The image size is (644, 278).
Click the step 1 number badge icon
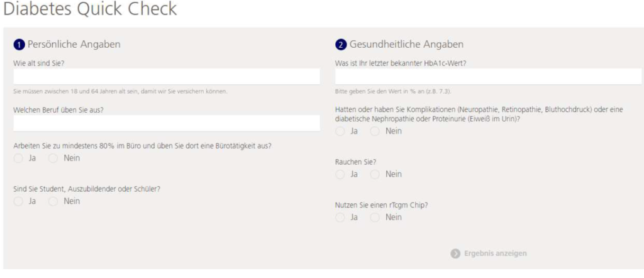pyautogui.click(x=19, y=45)
